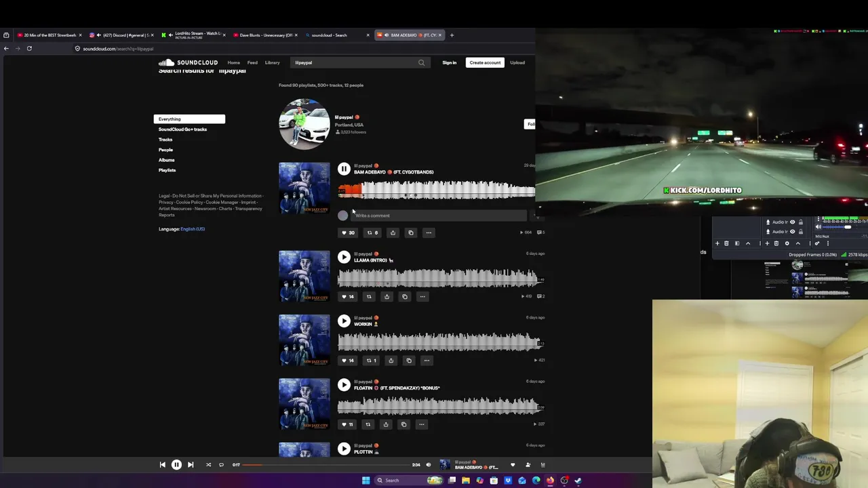868x488 pixels.
Task: Repost the BAM ADEBAYO track
Action: click(x=372, y=232)
